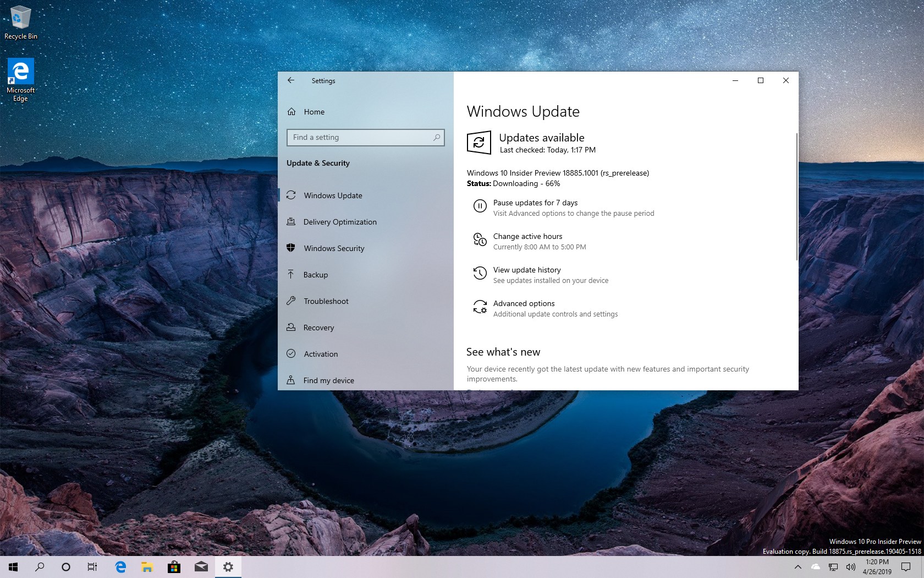Maximize the Settings window
The image size is (924, 578).
point(761,80)
